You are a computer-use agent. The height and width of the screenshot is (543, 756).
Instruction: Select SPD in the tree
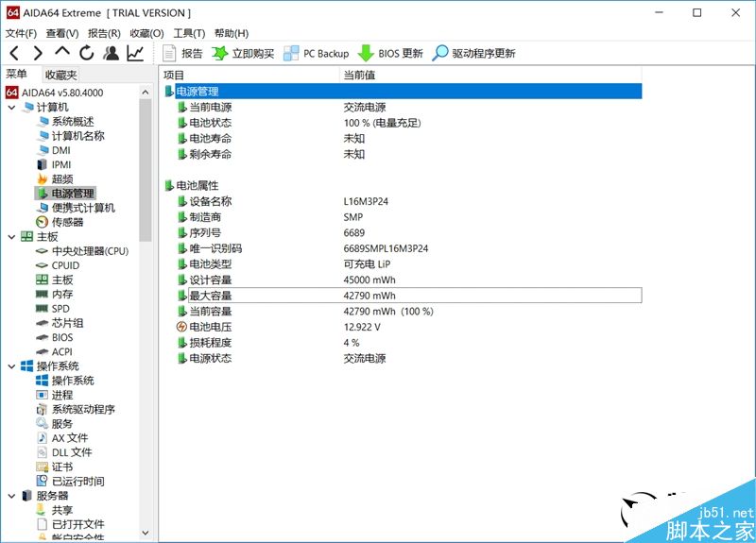pyautogui.click(x=53, y=309)
